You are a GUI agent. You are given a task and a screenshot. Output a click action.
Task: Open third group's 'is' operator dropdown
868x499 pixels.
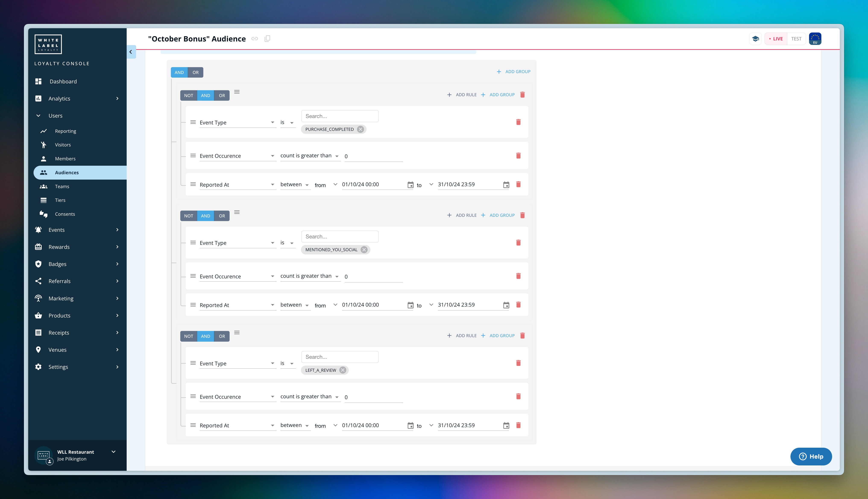tap(287, 363)
